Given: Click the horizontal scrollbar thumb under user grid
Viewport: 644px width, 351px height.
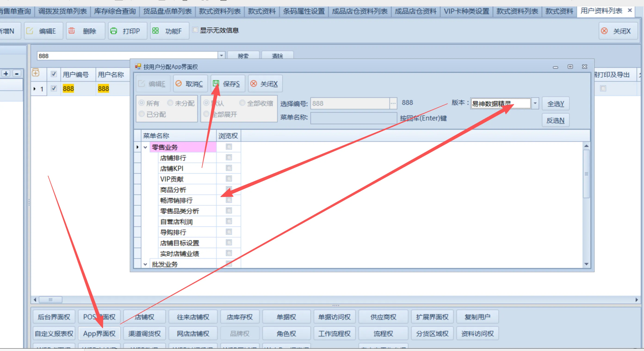Looking at the screenshot, I should 51,300.
